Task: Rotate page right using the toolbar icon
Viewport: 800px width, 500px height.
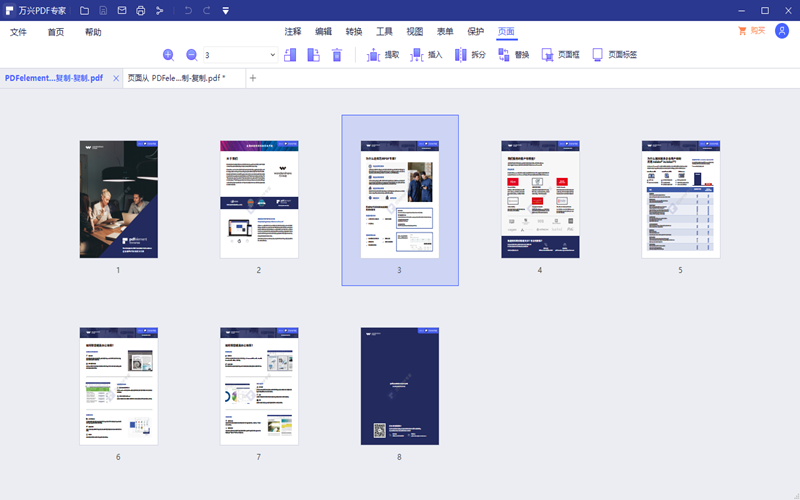Action: 313,55
